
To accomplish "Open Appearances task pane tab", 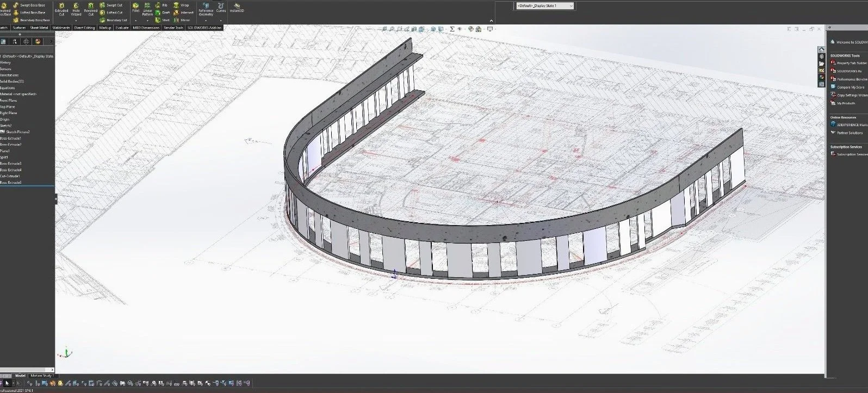I will click(x=822, y=77).
